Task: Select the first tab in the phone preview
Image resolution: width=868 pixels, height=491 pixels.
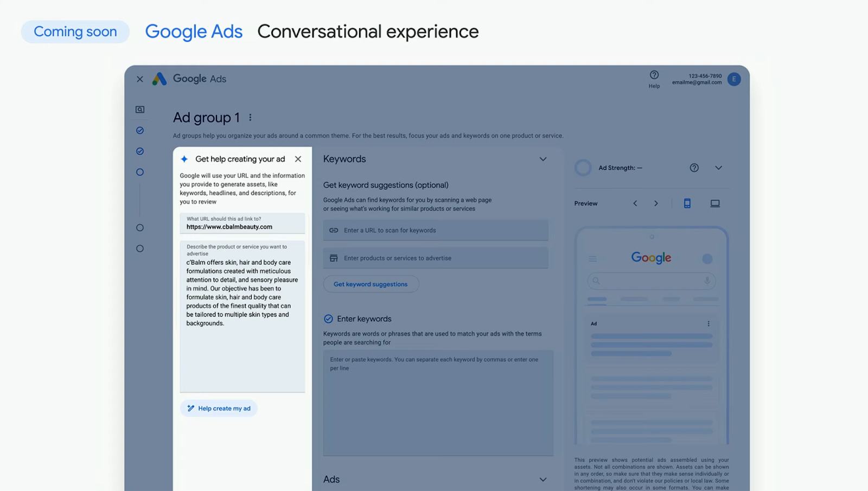Action: point(597,299)
